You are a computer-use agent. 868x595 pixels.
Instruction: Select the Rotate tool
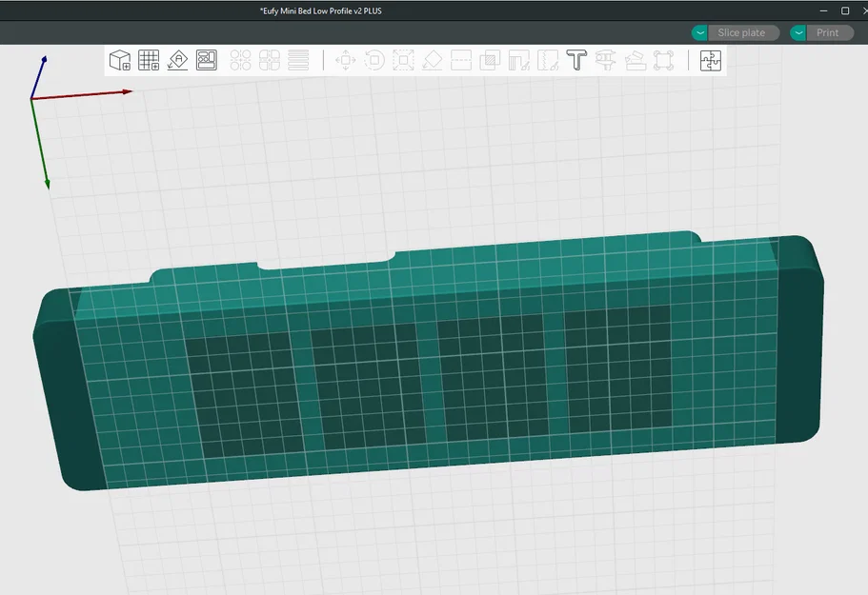point(374,60)
